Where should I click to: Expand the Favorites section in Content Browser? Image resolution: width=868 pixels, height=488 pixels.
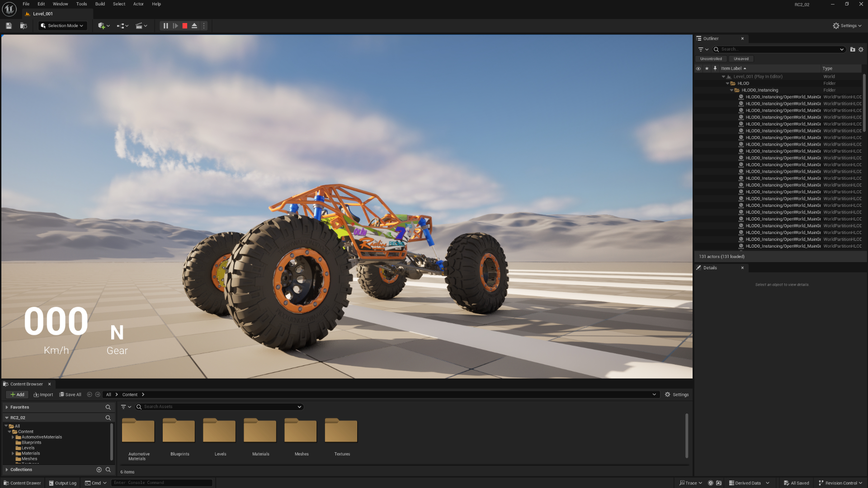click(x=7, y=407)
